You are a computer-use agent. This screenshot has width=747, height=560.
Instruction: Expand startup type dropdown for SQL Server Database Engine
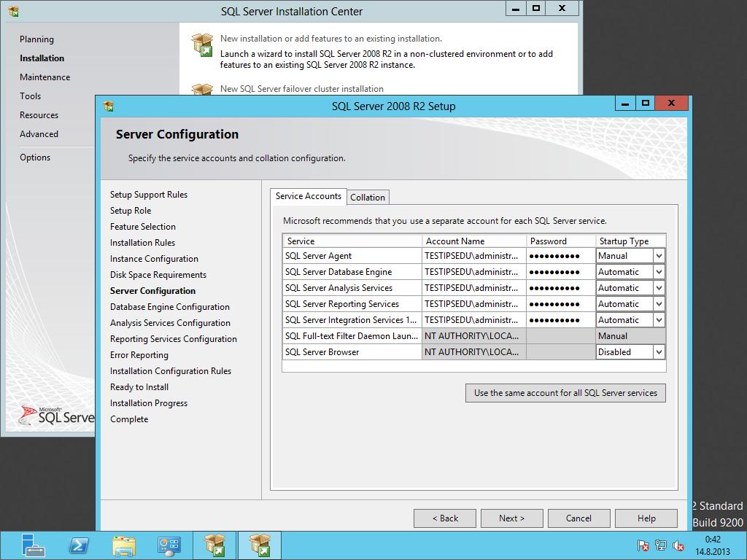[659, 272]
